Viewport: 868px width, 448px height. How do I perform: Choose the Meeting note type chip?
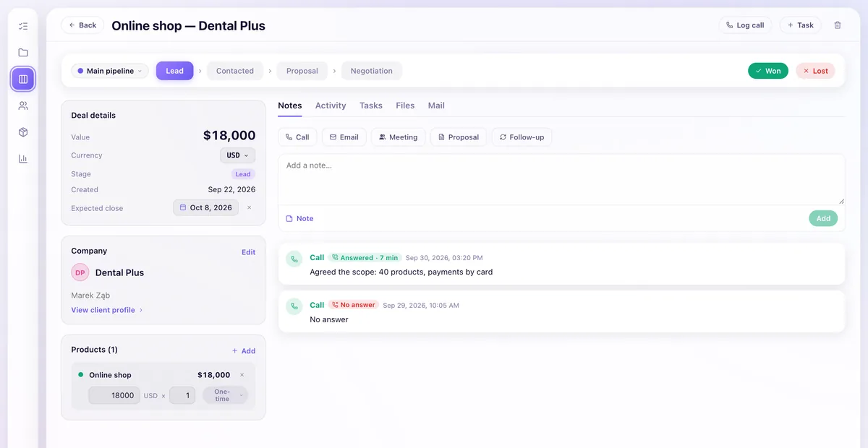(x=399, y=137)
